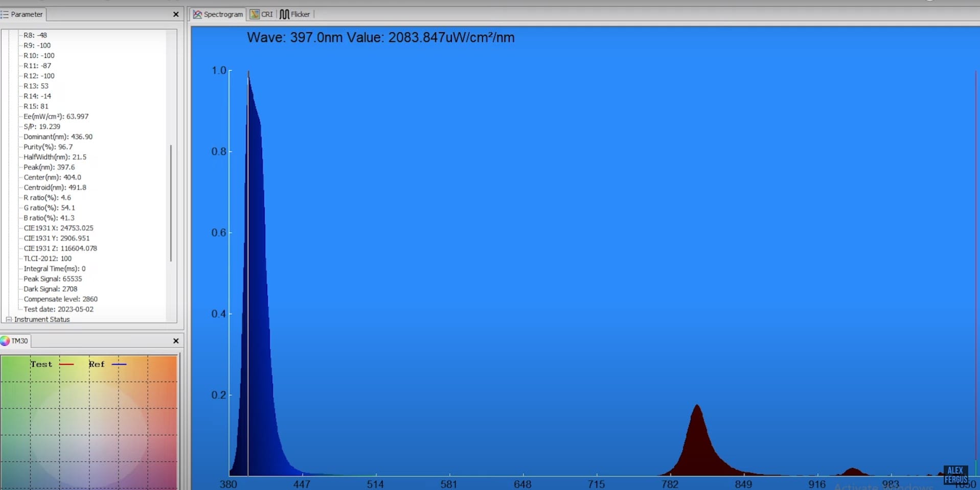Select the TM30 panel tab
The height and width of the screenshot is (490, 980).
15,341
